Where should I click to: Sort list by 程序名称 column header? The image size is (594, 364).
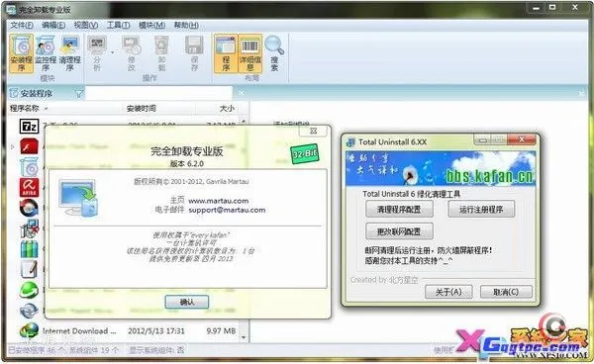pyautogui.click(x=65, y=109)
